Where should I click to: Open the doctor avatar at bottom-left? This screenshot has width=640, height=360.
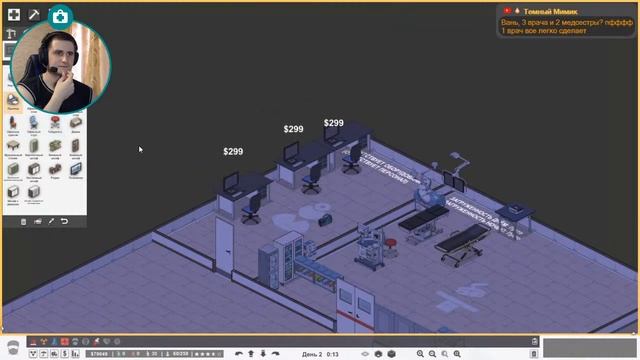coord(13,348)
